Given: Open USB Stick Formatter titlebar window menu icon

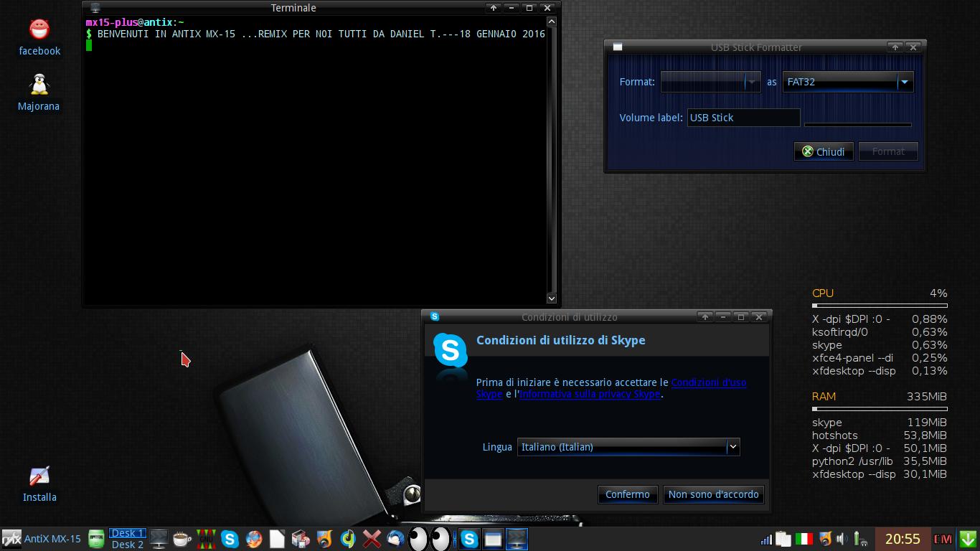Looking at the screenshot, I should [x=617, y=47].
